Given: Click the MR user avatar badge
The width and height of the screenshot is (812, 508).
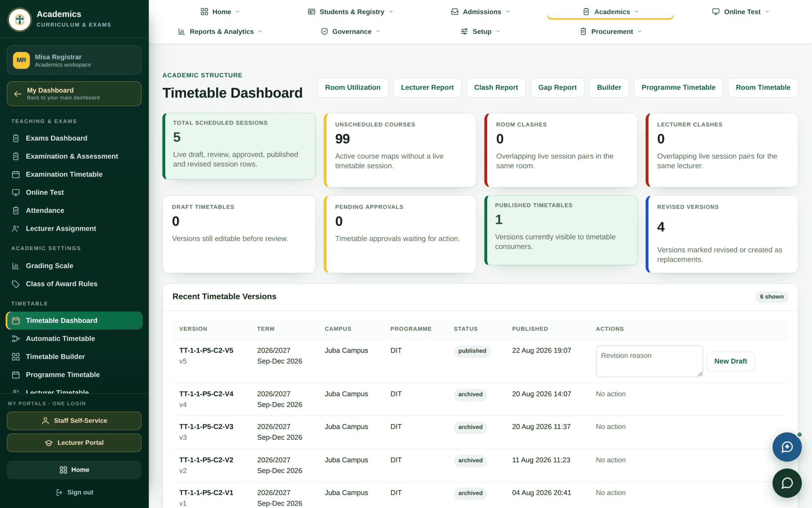Looking at the screenshot, I should coord(21,60).
